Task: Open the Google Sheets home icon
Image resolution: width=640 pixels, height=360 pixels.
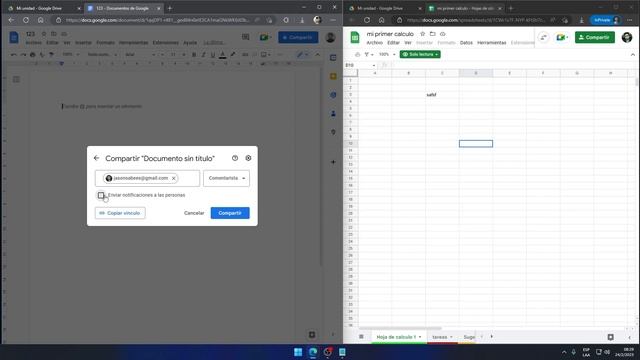Action: (x=355, y=37)
